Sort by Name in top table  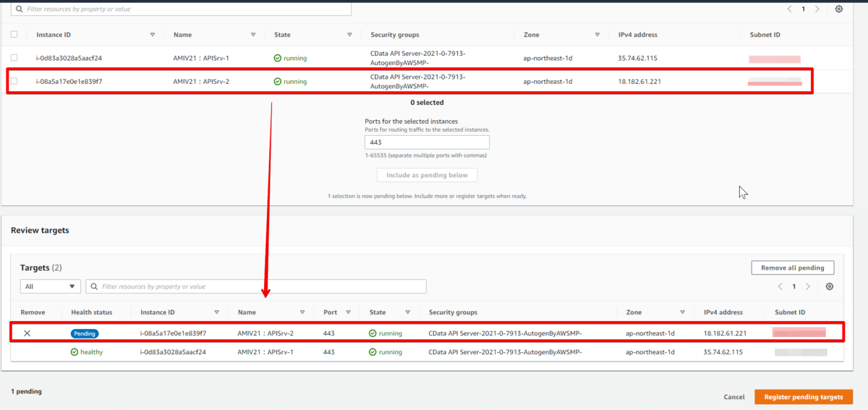[253, 35]
